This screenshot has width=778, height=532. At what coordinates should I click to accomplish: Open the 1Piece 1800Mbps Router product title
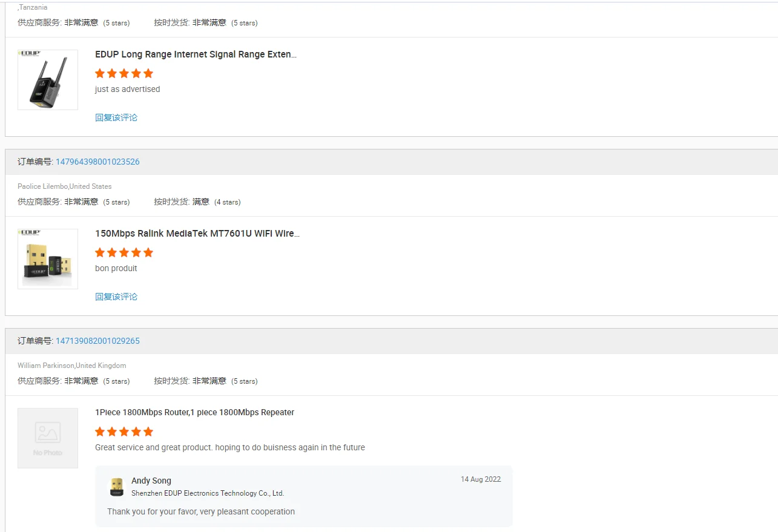tap(194, 413)
